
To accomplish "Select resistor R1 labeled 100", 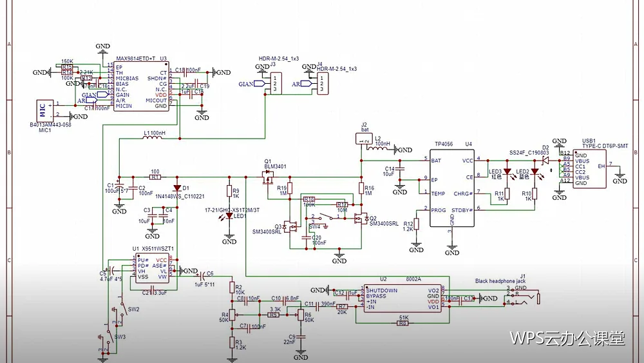I will 155,177.
